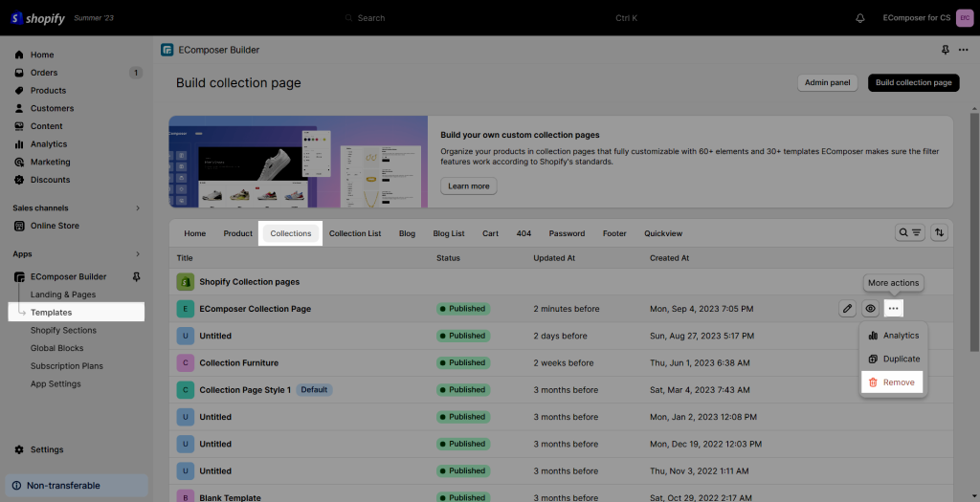Click the page vertical scrollbar
Image resolution: width=980 pixels, height=502 pixels.
(974, 231)
